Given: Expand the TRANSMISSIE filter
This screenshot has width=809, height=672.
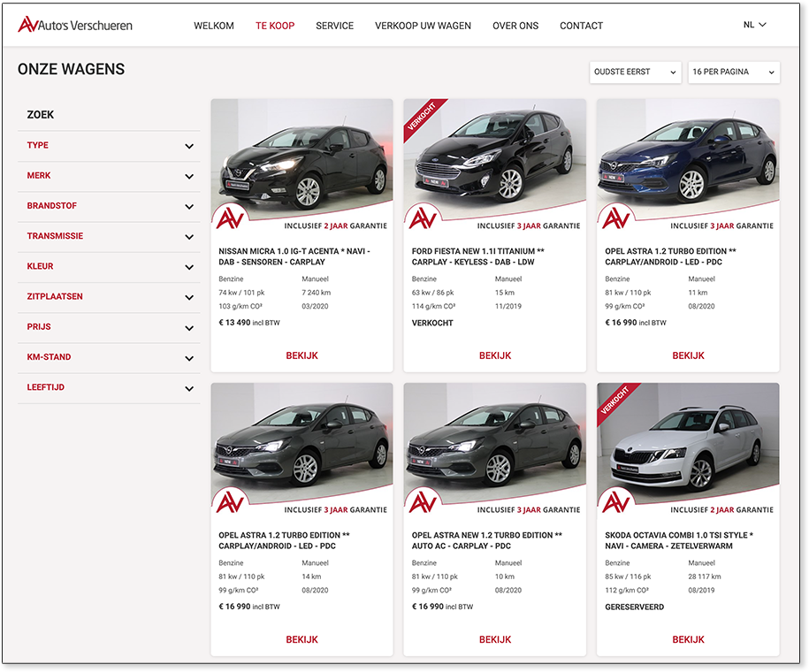Looking at the screenshot, I should pyautogui.click(x=109, y=237).
